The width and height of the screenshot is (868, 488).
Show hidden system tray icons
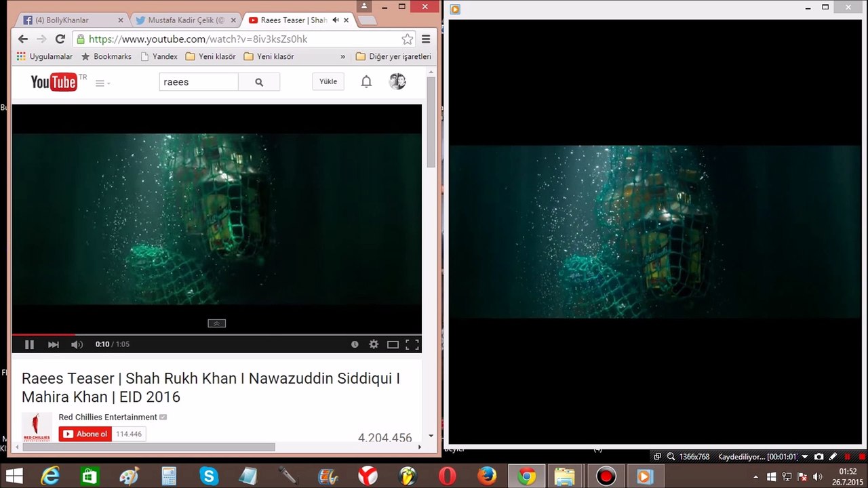pyautogui.click(x=755, y=477)
